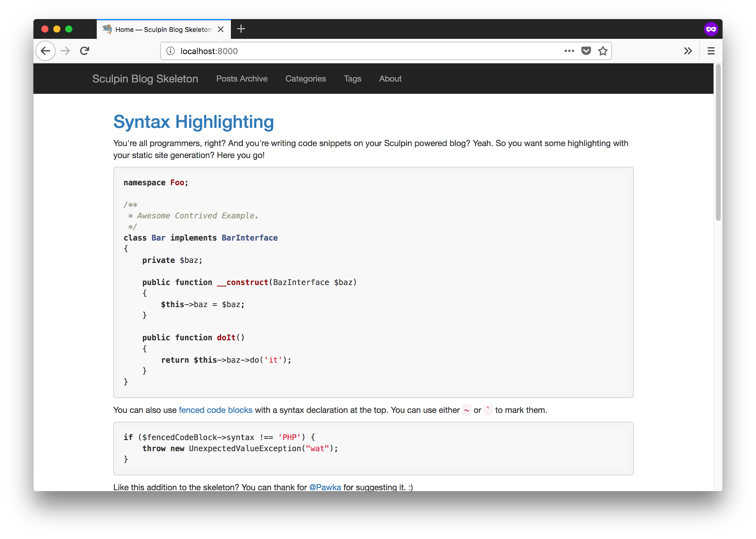Open a new tab with plus button

(241, 29)
